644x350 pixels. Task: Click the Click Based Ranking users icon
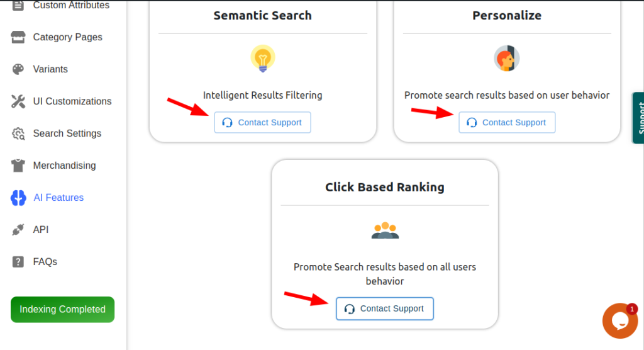click(385, 230)
